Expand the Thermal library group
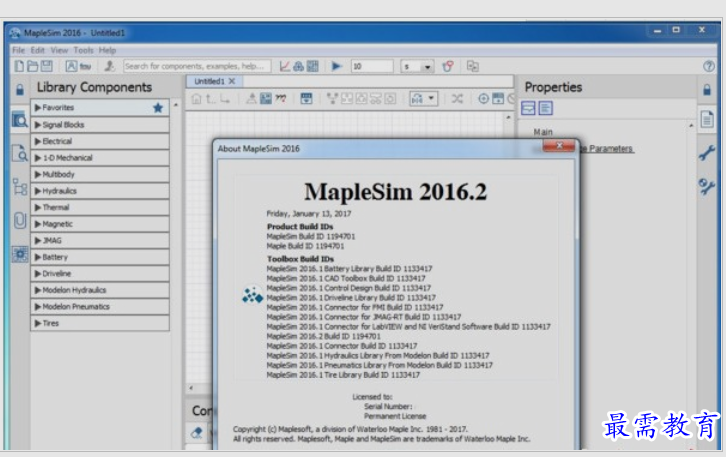The height and width of the screenshot is (457, 726). 100,207
